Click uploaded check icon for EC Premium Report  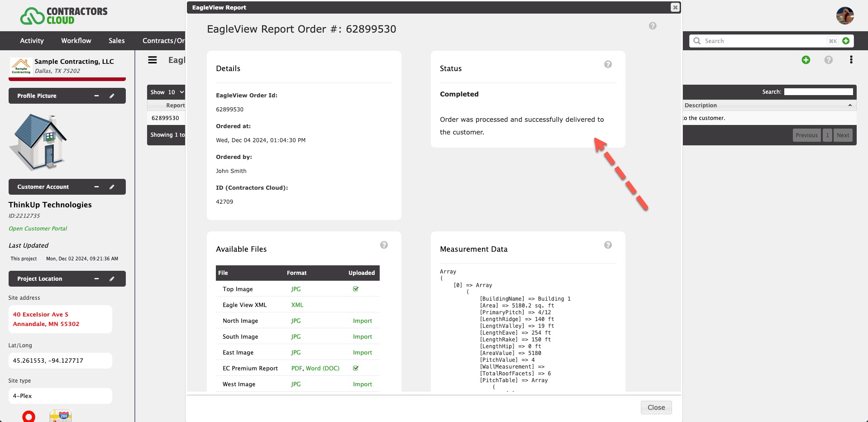(356, 368)
